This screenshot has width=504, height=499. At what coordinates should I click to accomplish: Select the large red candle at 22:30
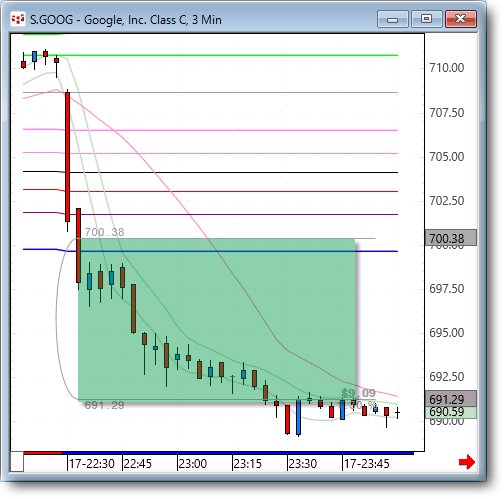68,157
